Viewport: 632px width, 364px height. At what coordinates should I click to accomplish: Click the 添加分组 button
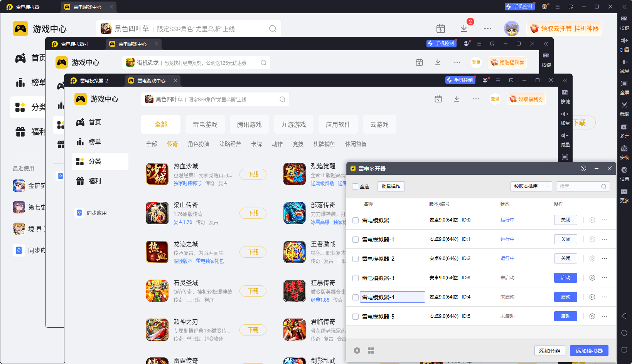550,351
